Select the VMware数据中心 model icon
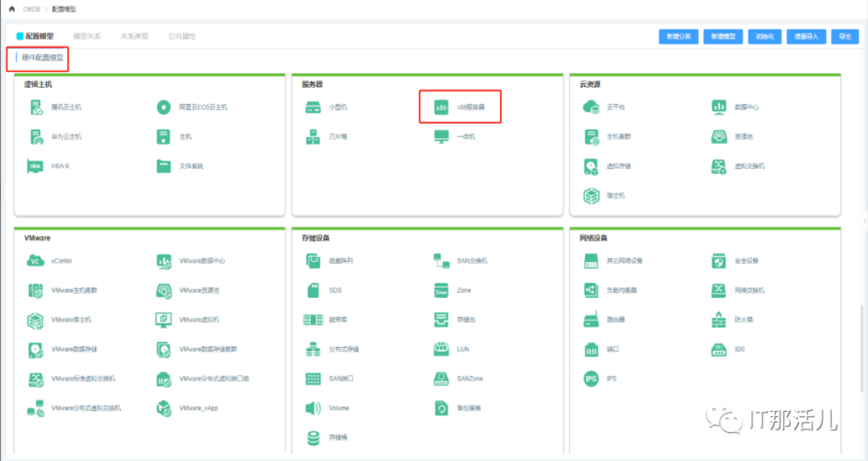This screenshot has height=461, width=868. (x=164, y=261)
